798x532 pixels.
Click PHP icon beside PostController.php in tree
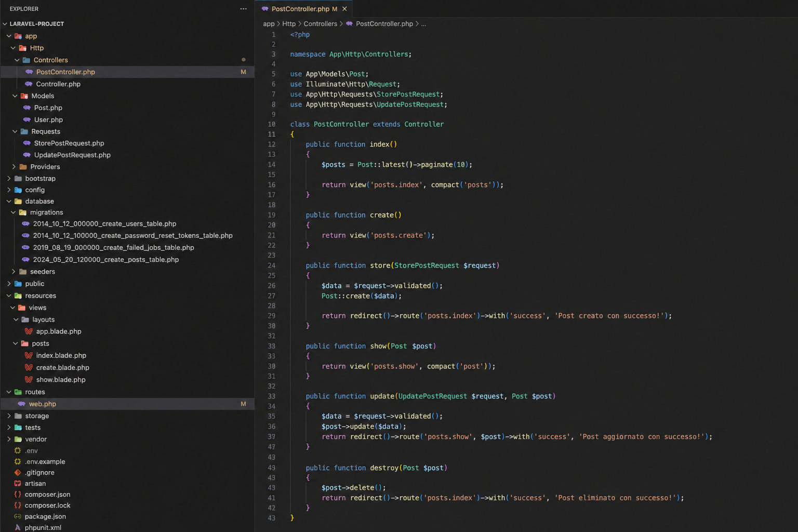point(29,72)
